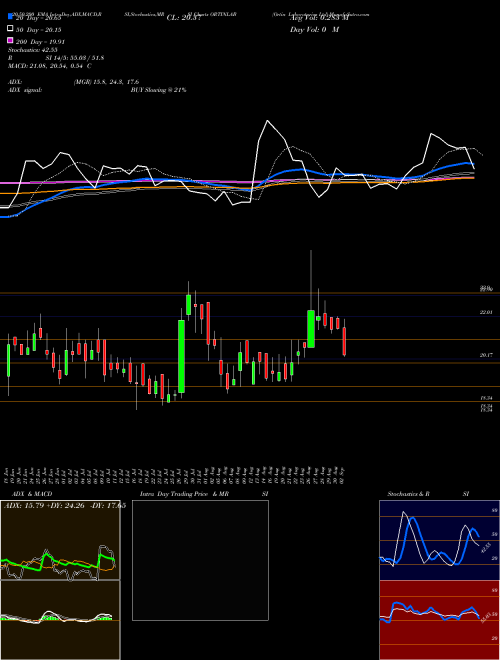
Task: Click the RSI 14/5 value line
Action: click(x=56, y=58)
